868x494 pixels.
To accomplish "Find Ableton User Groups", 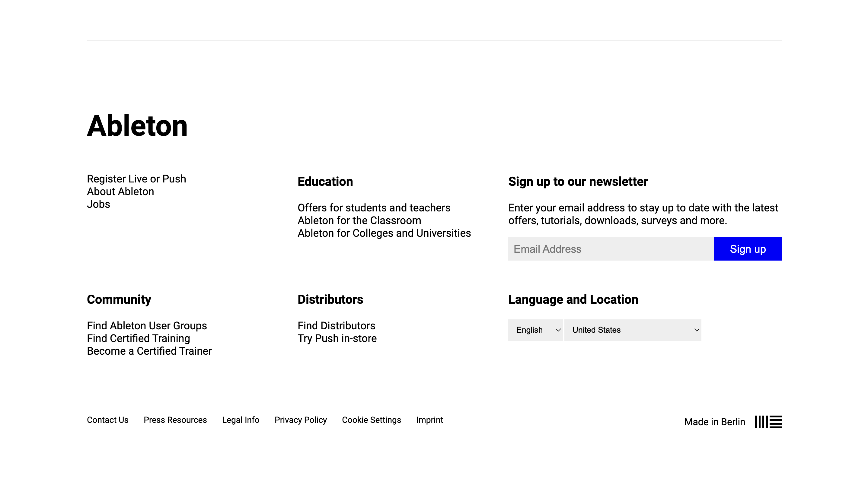I will (x=147, y=326).
